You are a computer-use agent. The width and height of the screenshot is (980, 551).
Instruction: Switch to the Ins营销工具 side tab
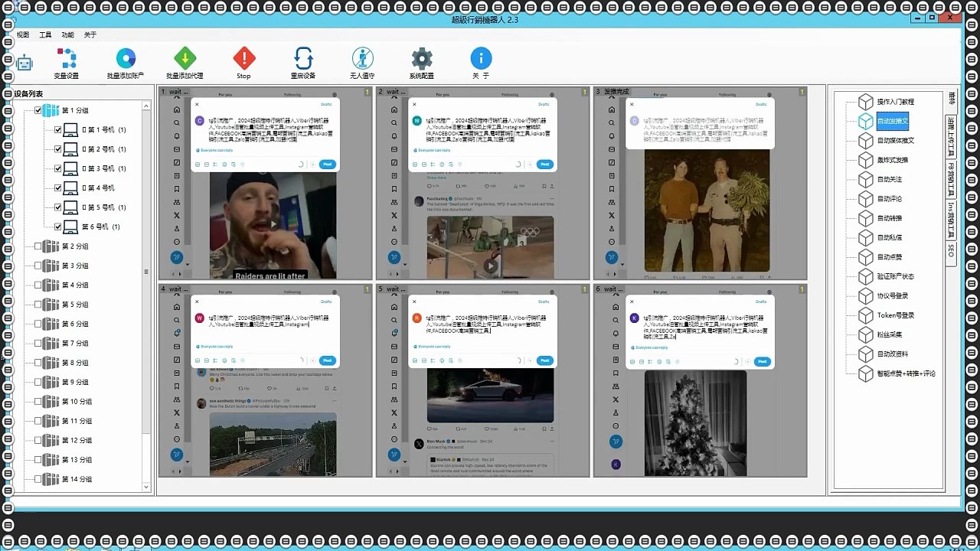click(952, 220)
